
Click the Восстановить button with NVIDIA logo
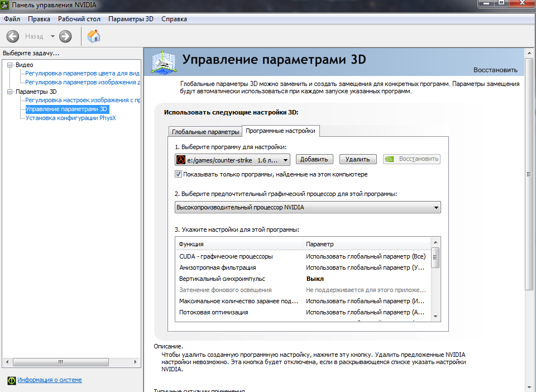point(411,159)
